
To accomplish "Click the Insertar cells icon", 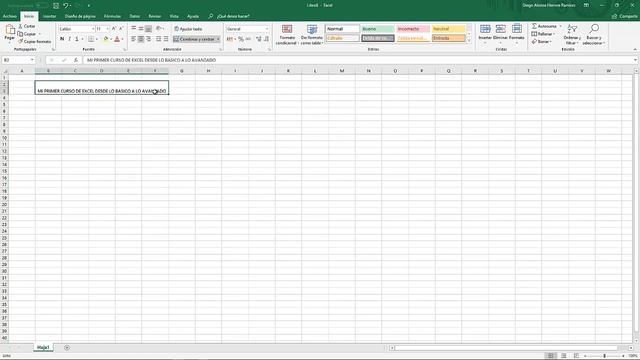I will (x=485, y=29).
